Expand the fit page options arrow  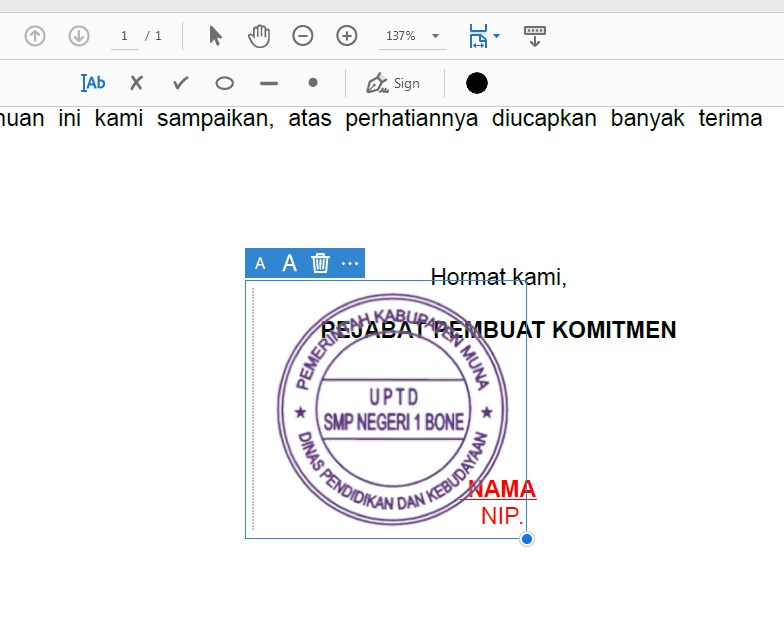pos(496,36)
